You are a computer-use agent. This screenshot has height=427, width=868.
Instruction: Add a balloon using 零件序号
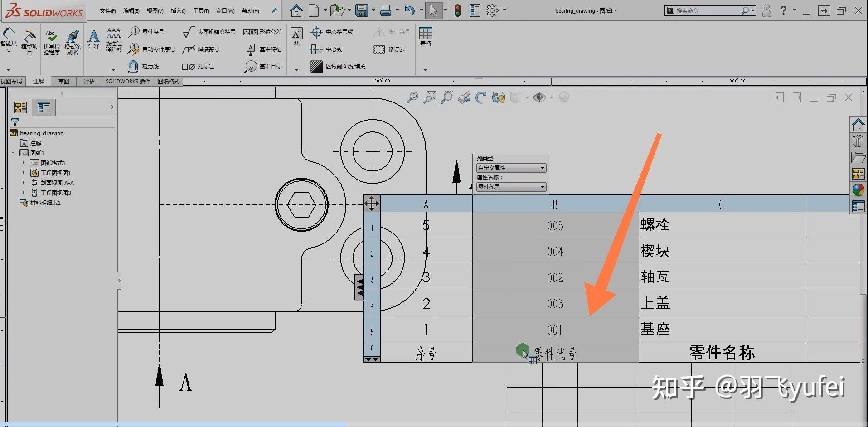(146, 32)
